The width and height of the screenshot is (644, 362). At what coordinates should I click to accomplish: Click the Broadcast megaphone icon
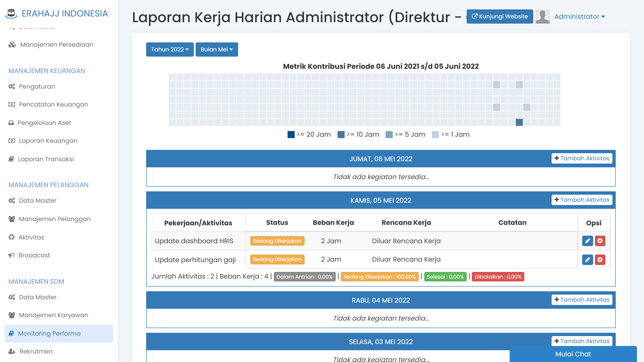(12, 255)
